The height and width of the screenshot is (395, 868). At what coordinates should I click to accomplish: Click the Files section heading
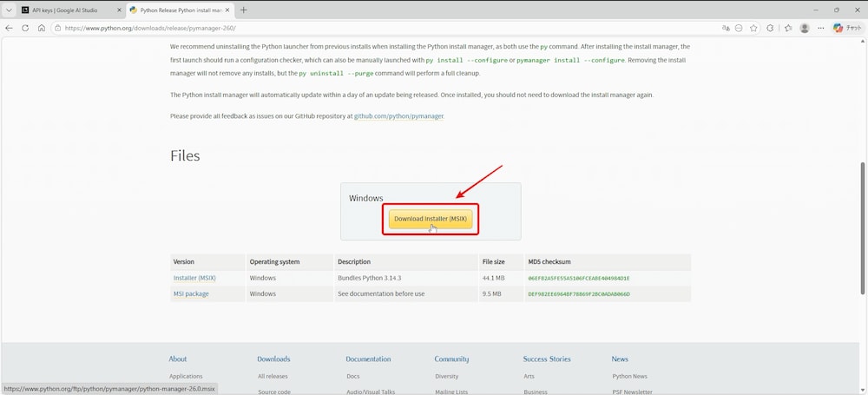185,156
